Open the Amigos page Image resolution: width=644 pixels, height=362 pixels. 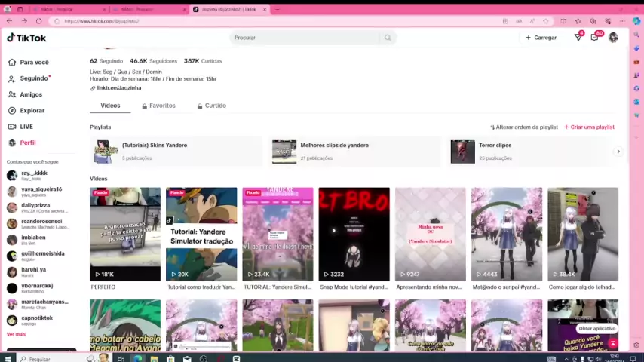click(31, 94)
